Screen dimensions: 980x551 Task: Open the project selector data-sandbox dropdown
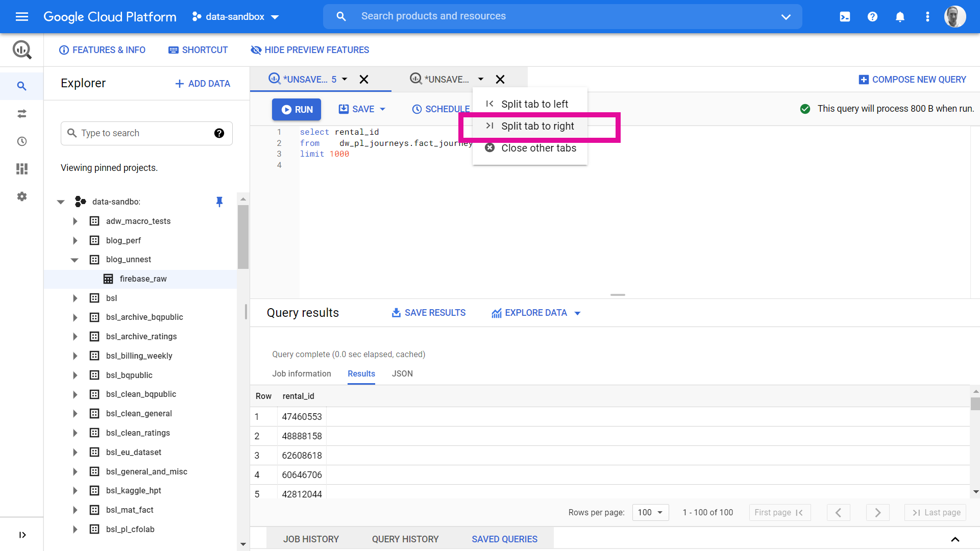point(235,16)
